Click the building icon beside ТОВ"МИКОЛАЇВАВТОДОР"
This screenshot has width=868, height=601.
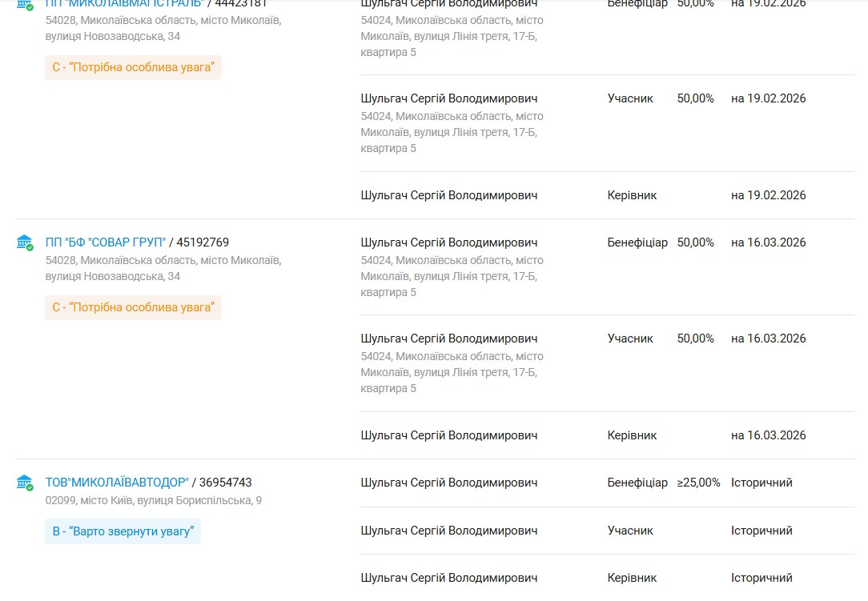(25, 483)
